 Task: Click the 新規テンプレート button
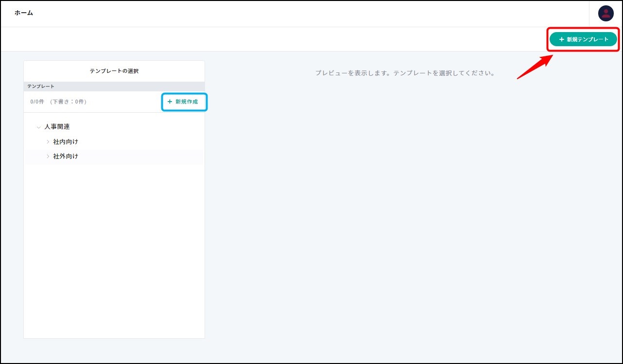click(583, 39)
